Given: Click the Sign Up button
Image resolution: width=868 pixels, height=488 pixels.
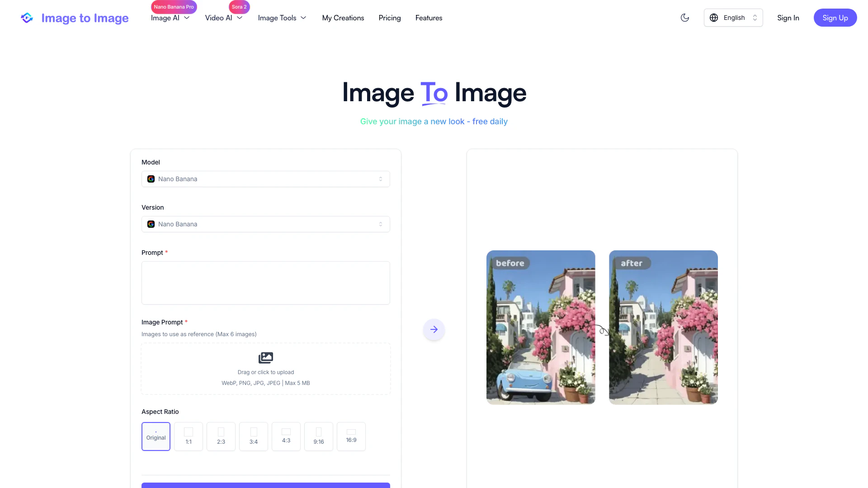Looking at the screenshot, I should tap(835, 18).
